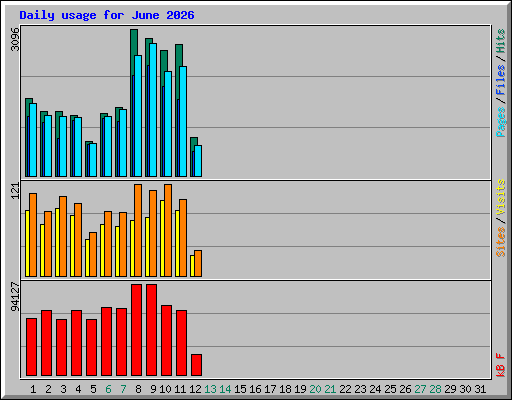512x400 pixels.
Task: Select day 31 on the x-axis
Action: tap(480, 389)
